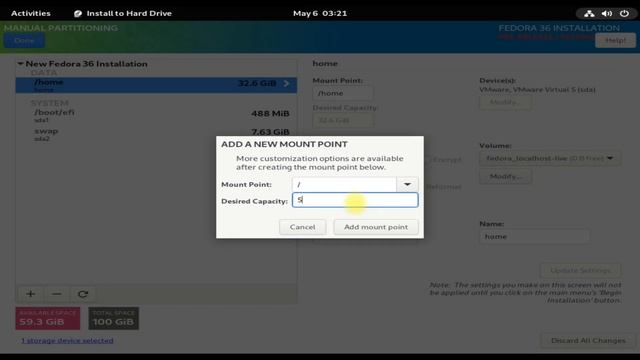Viewport: 640px width, 360px height.
Task: Click the /home row chevron arrow
Action: click(287, 83)
